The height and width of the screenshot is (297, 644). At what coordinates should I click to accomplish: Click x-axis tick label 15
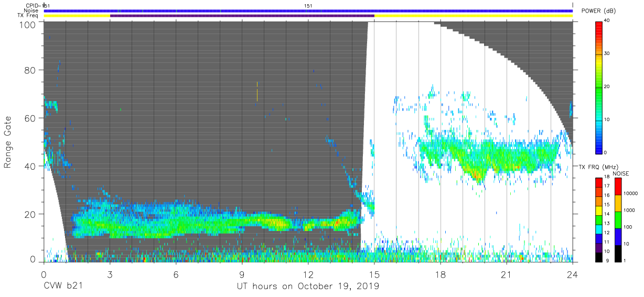point(374,274)
